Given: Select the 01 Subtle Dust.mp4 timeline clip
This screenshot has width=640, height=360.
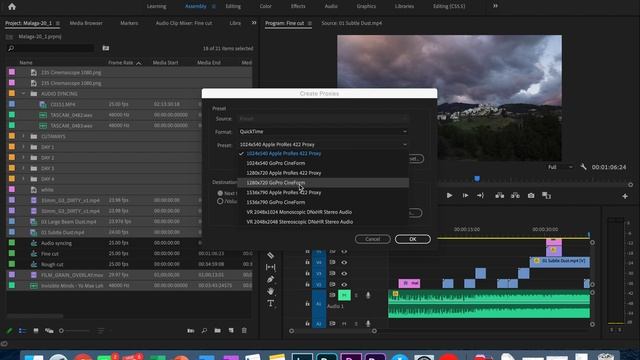Looking at the screenshot, I should tap(560, 261).
